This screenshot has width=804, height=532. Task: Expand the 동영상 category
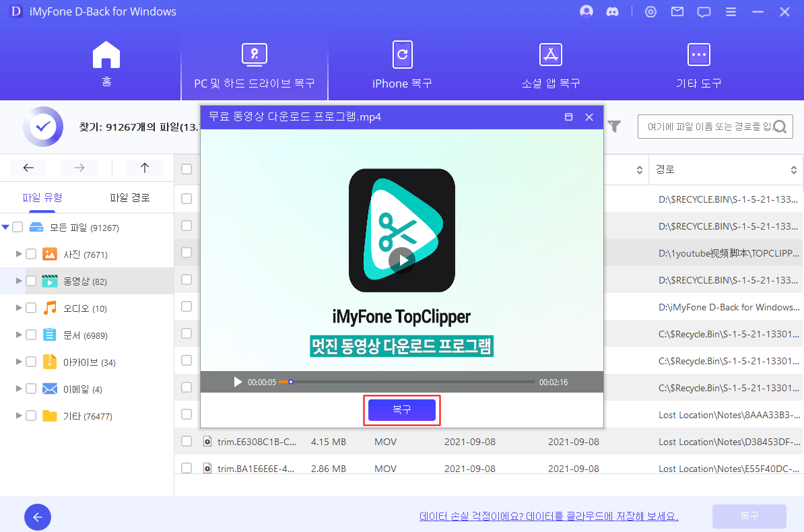point(18,281)
